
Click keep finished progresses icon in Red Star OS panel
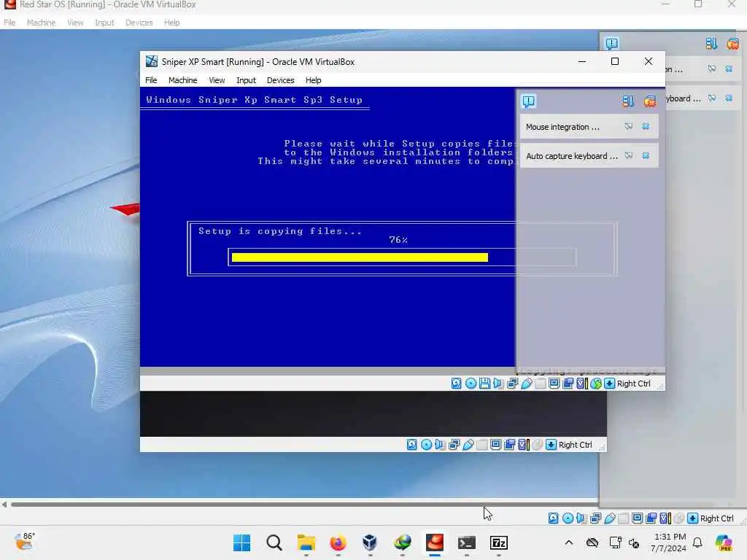(x=711, y=43)
